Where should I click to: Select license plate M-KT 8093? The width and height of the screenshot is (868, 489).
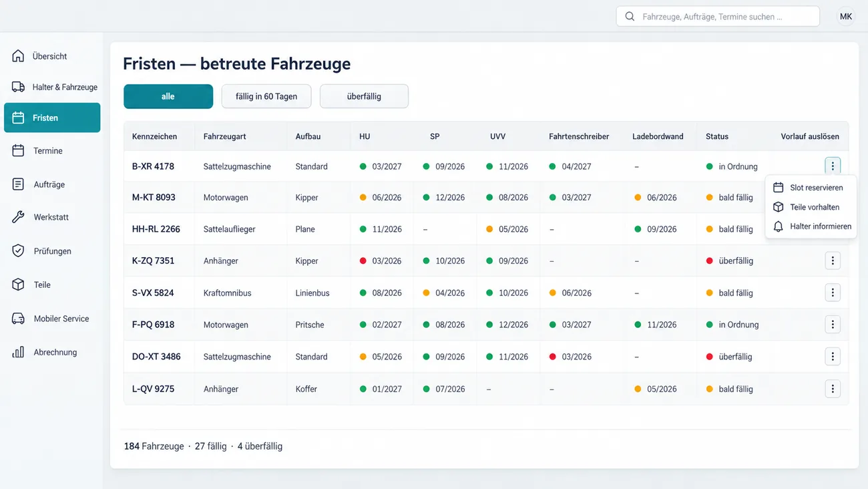click(154, 197)
